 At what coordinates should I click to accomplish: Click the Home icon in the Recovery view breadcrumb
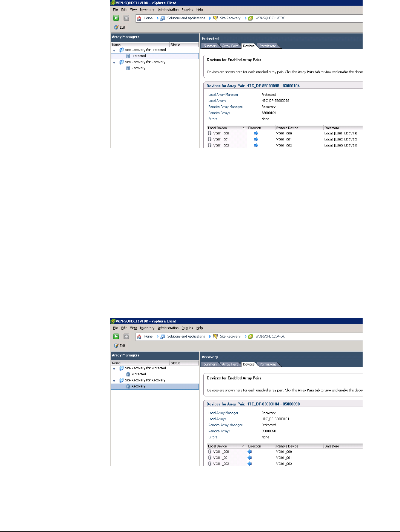(139, 336)
